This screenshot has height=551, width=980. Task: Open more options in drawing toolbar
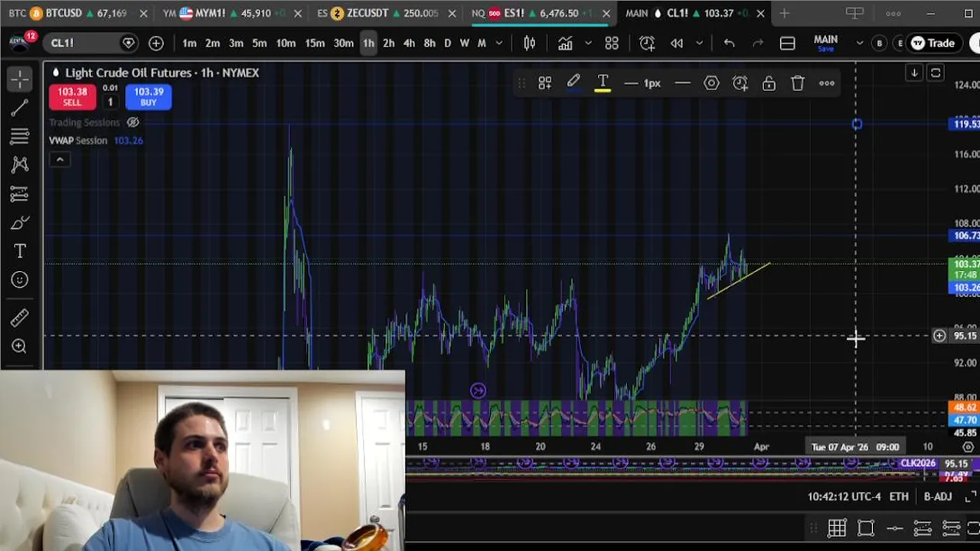[x=827, y=83]
